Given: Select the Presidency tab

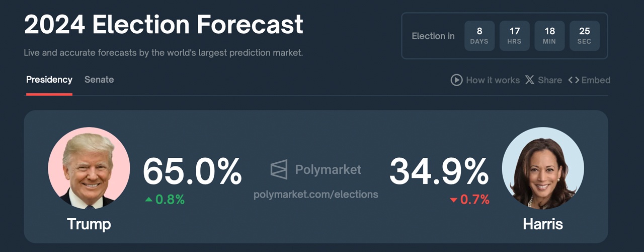Looking at the screenshot, I should pyautogui.click(x=49, y=80).
